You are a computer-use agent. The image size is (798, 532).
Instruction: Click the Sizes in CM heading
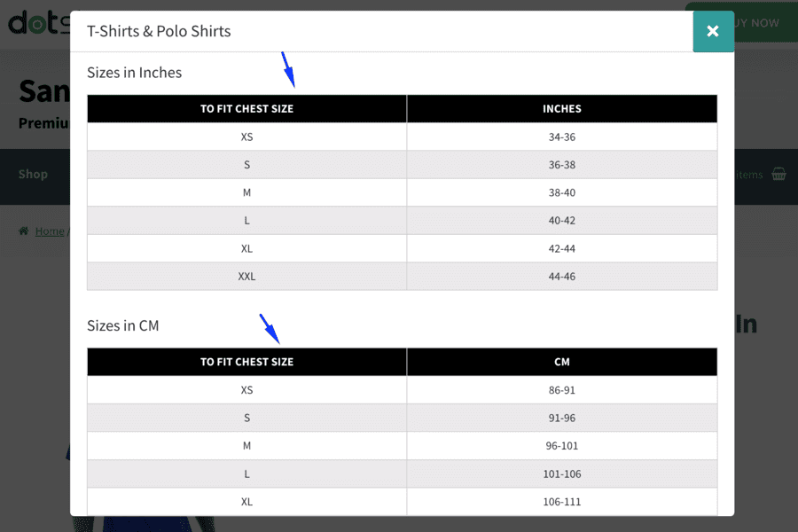122,325
